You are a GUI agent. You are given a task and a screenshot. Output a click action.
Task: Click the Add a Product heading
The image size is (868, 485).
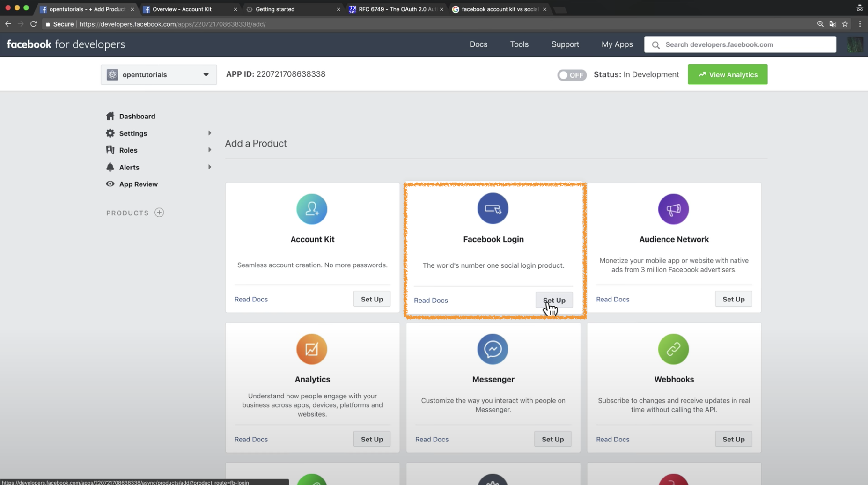pos(256,143)
